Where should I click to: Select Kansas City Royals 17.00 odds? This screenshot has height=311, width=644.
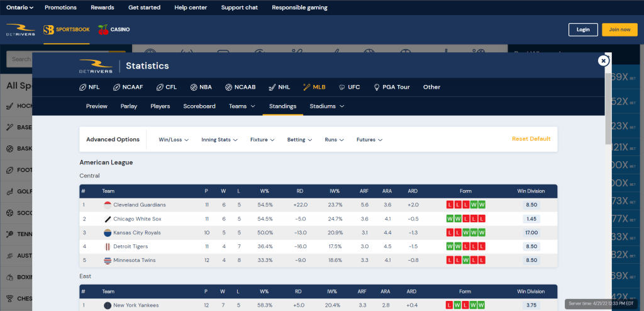coord(531,233)
